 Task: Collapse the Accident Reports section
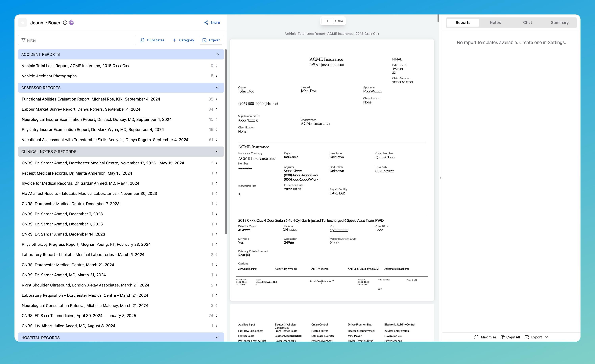(217, 54)
